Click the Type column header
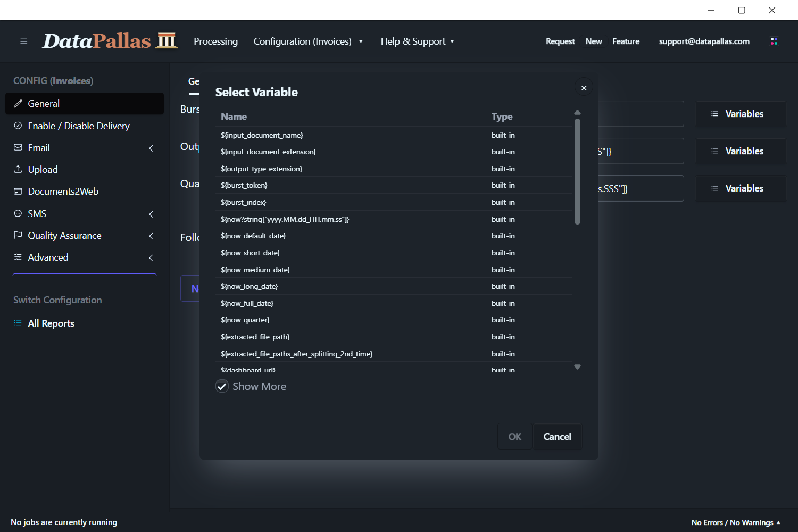 click(502, 117)
